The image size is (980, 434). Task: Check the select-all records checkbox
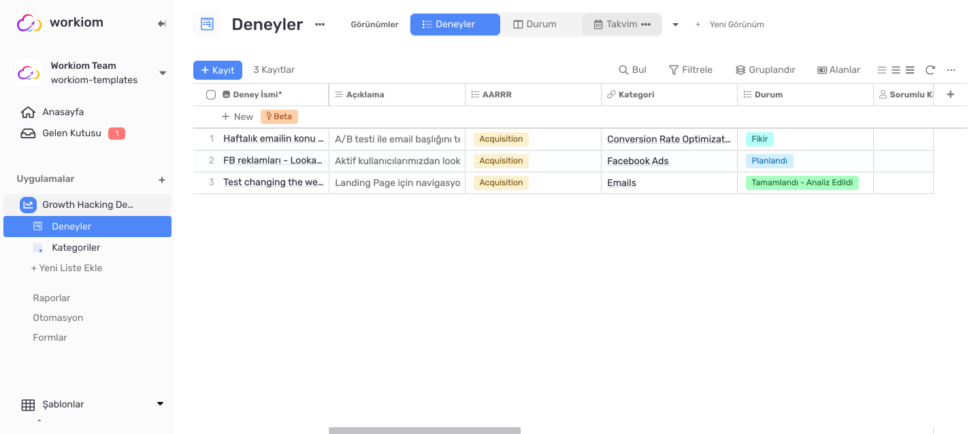point(211,94)
